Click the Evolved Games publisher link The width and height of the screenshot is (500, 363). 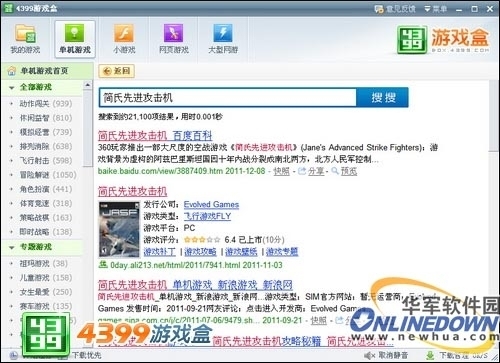[x=211, y=204]
